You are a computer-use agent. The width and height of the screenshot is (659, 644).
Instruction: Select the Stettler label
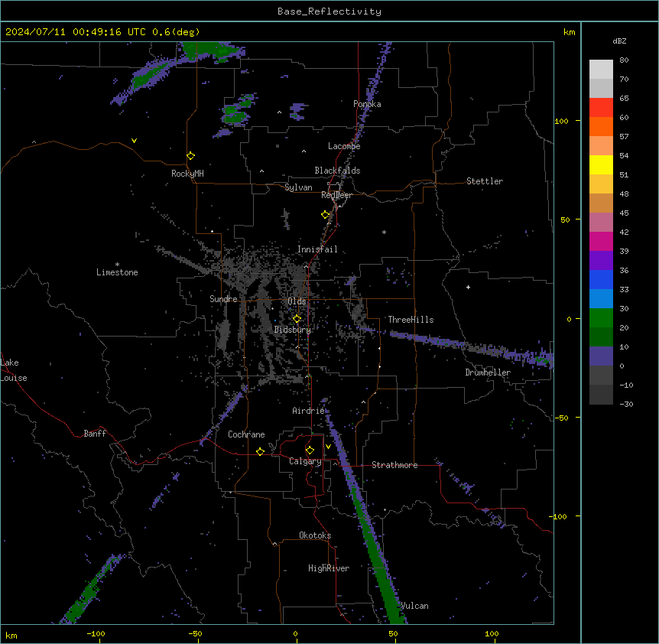click(485, 181)
